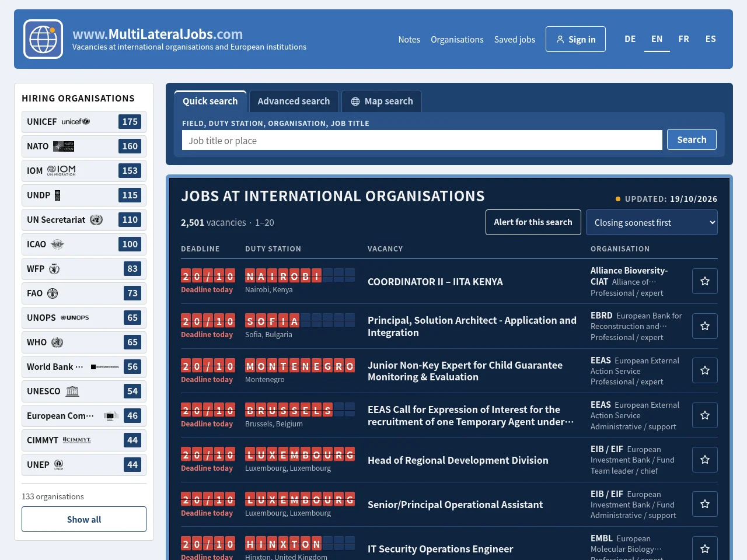
Task: Click the MultiLateralJobs globe logo
Action: (x=43, y=39)
